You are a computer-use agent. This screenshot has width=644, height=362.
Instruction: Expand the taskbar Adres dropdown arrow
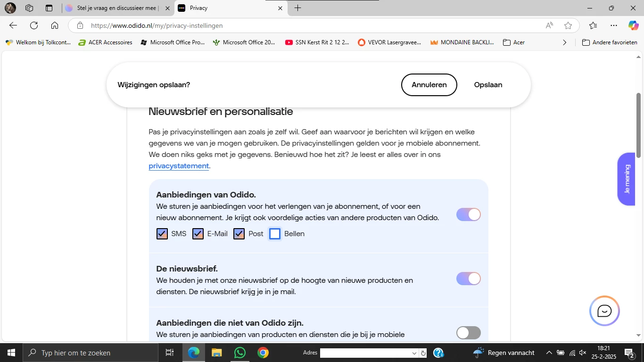pos(414,353)
